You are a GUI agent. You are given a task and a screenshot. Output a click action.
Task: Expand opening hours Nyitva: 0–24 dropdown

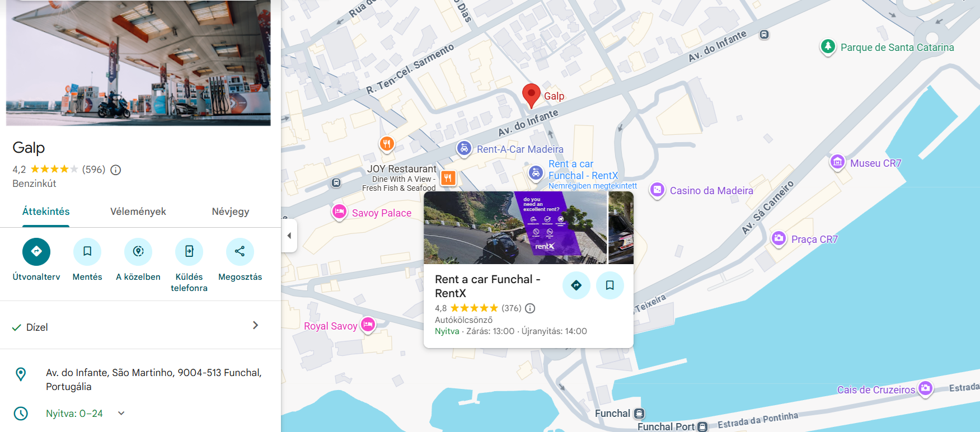pos(121,413)
